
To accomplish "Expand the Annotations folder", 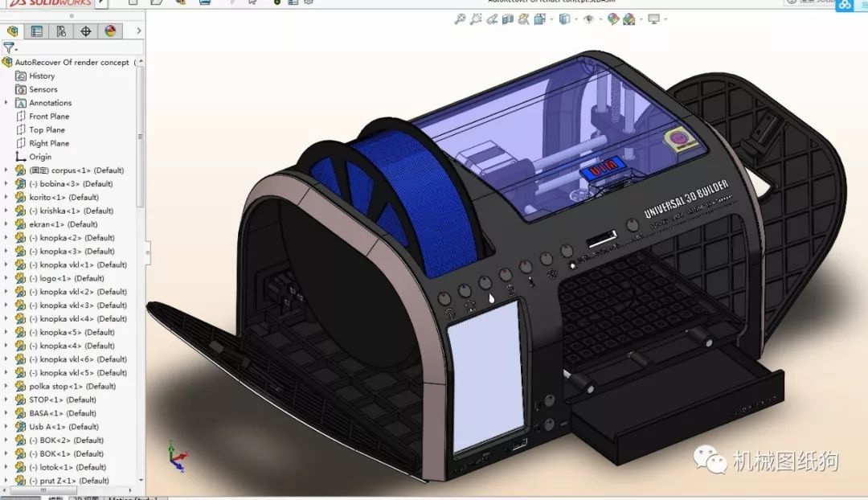I will pos(6,102).
